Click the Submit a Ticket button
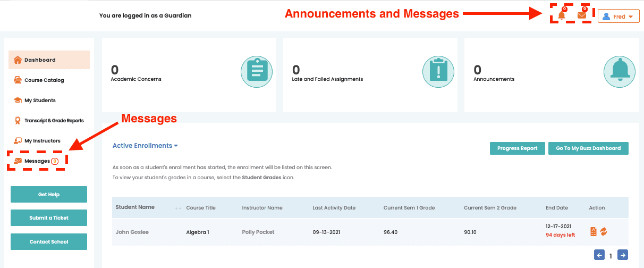 coord(49,218)
